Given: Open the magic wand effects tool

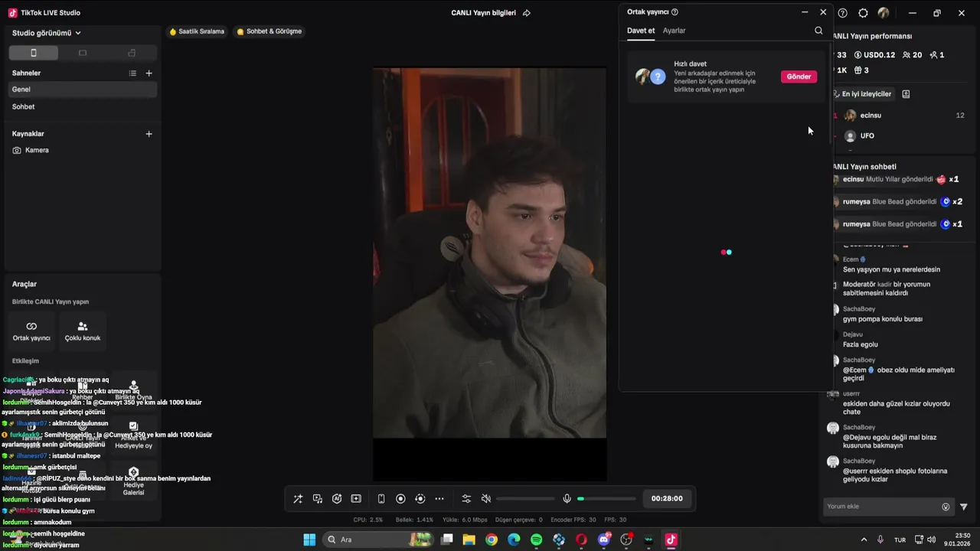Looking at the screenshot, I should click(298, 498).
